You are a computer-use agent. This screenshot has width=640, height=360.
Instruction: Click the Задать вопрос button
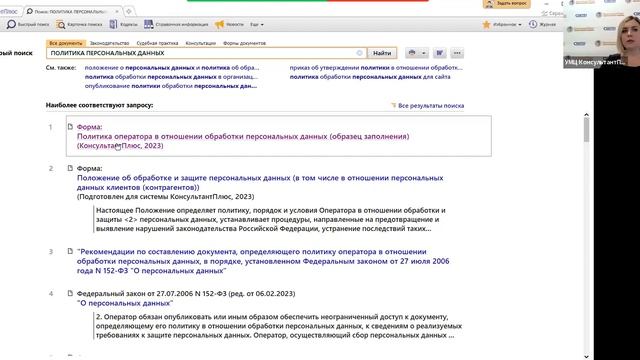[507, 4]
